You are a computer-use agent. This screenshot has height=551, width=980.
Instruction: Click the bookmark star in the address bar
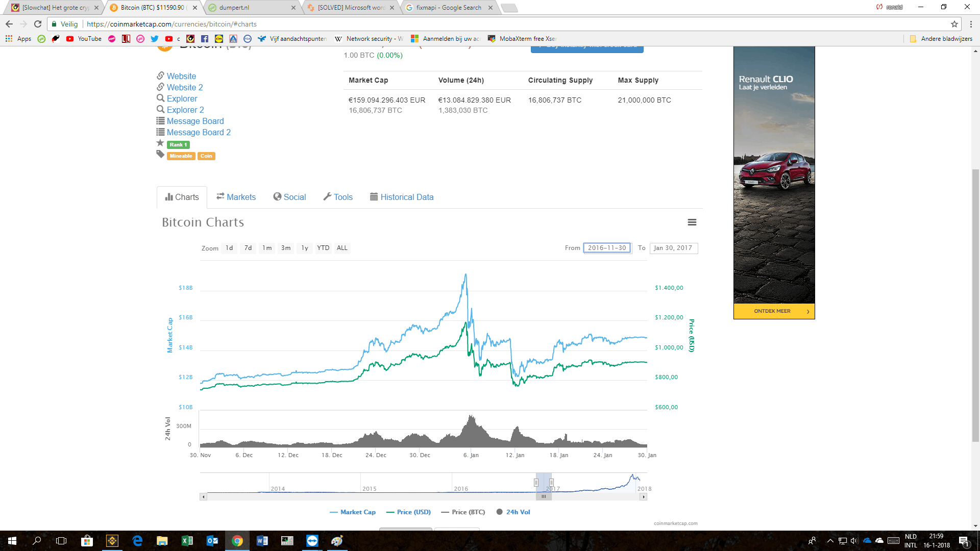tap(954, 24)
